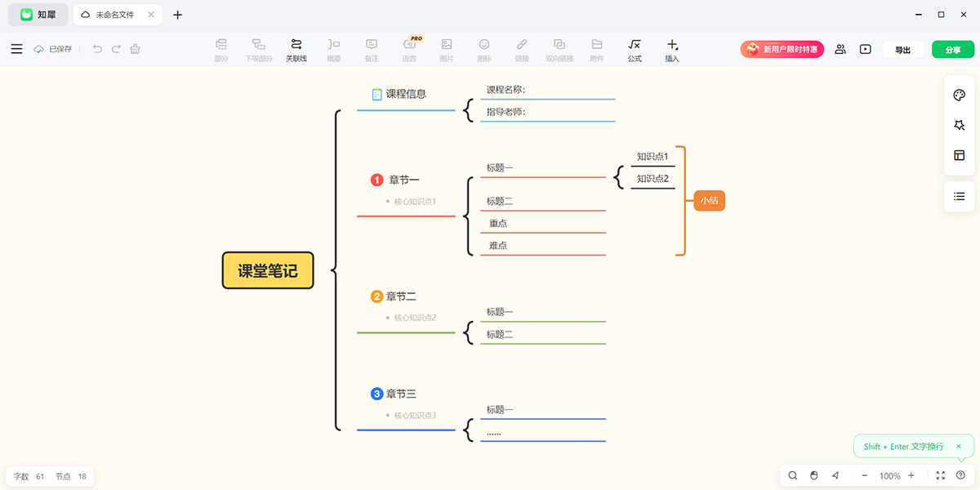This screenshot has width=980, height=490.
Task: Toggle fullscreen mode
Action: tap(940, 475)
